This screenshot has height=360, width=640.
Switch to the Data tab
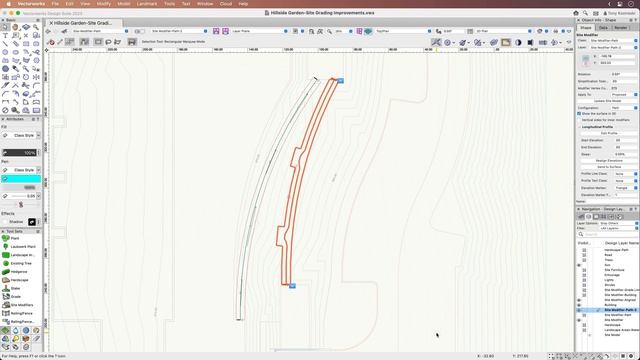(x=603, y=28)
